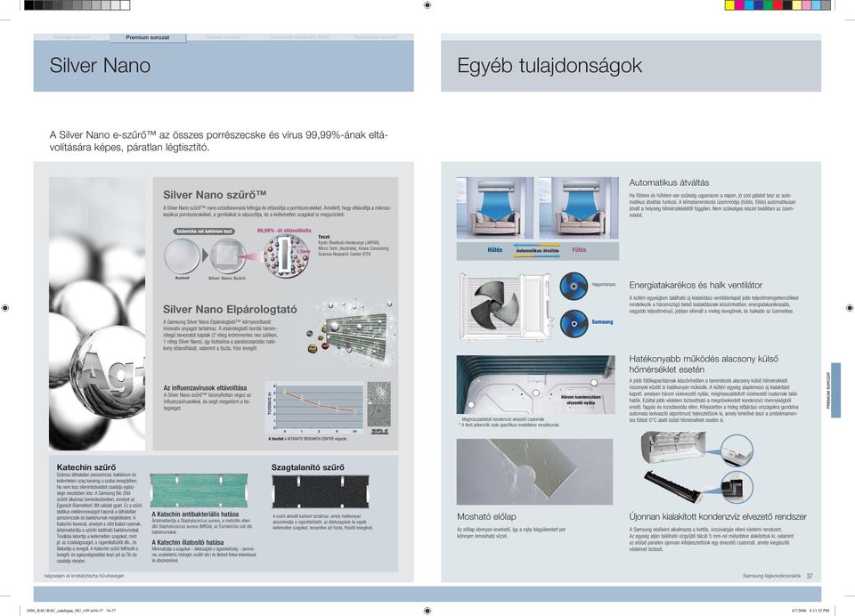
Task: Select the green Katechin filter image
Action: pos(199,490)
